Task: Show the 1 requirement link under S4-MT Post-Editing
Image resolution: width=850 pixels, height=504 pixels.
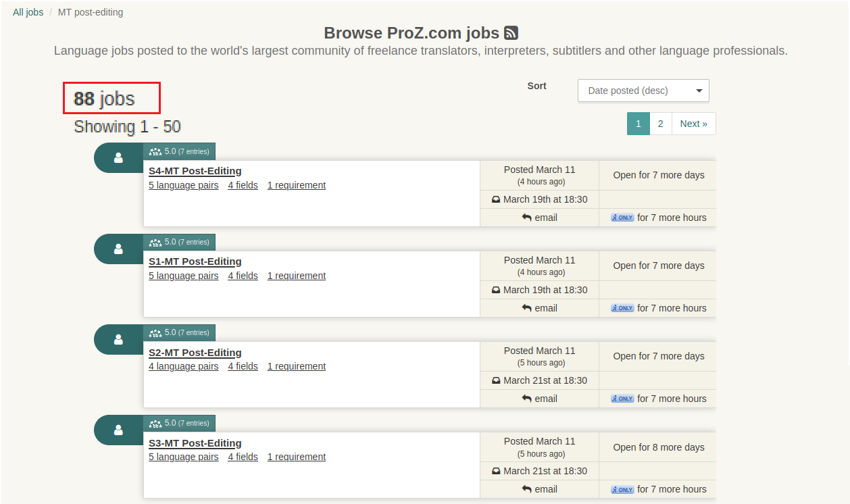Action: coord(297,185)
